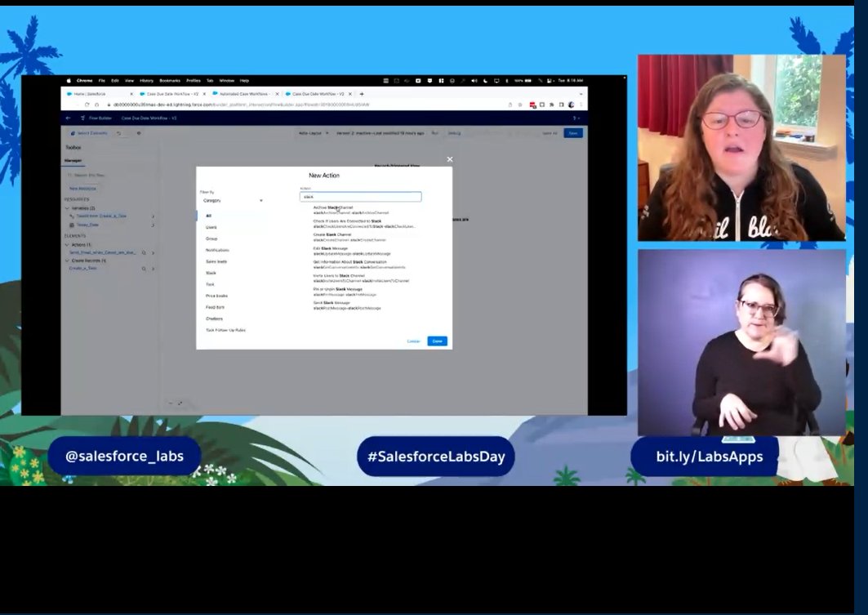Select the Group category filter
The width and height of the screenshot is (868, 615).
coord(211,238)
